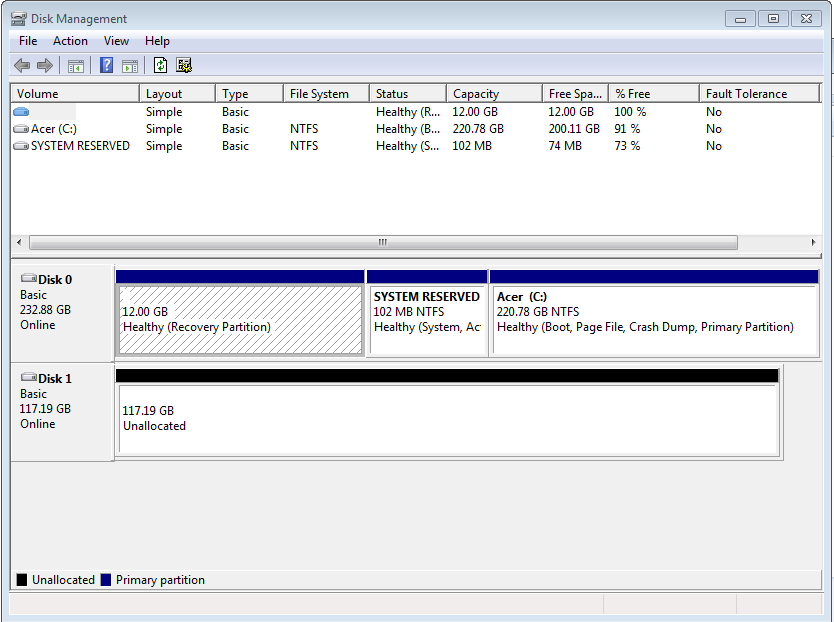
Task: Click 'Healthy (R...' status cell
Action: click(x=408, y=112)
